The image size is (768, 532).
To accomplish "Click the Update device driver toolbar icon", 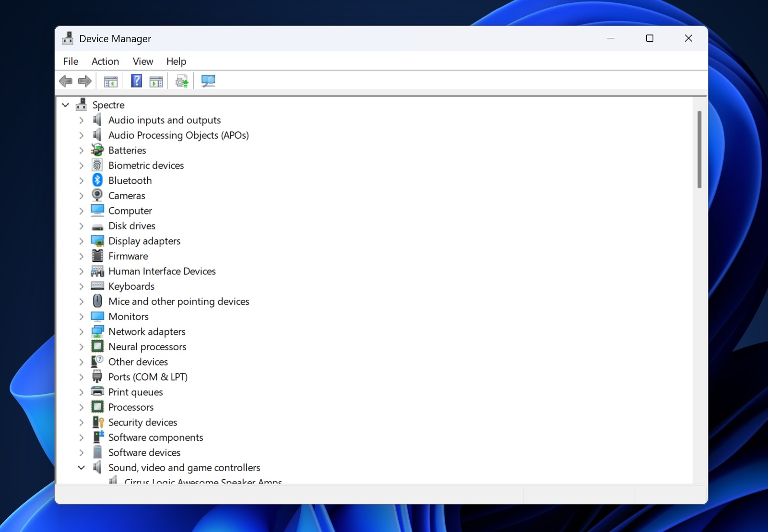I will [182, 81].
